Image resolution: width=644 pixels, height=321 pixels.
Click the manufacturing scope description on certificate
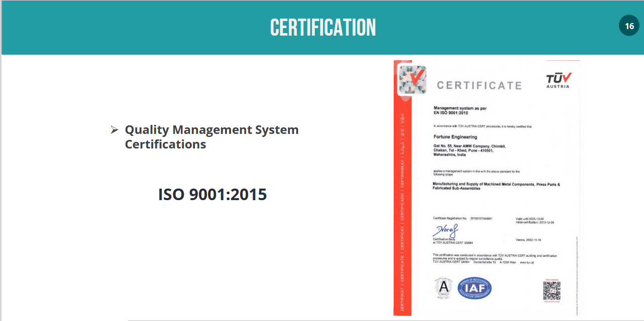pyautogui.click(x=496, y=187)
